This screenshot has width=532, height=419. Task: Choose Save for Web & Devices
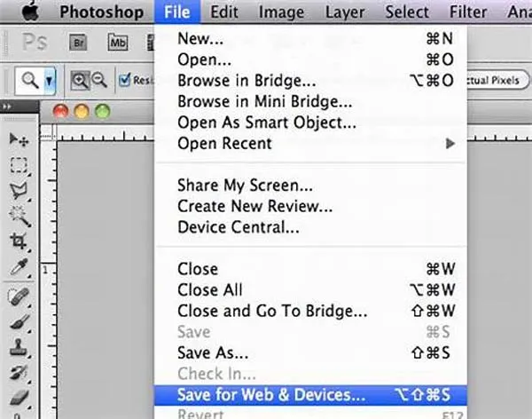click(x=270, y=395)
